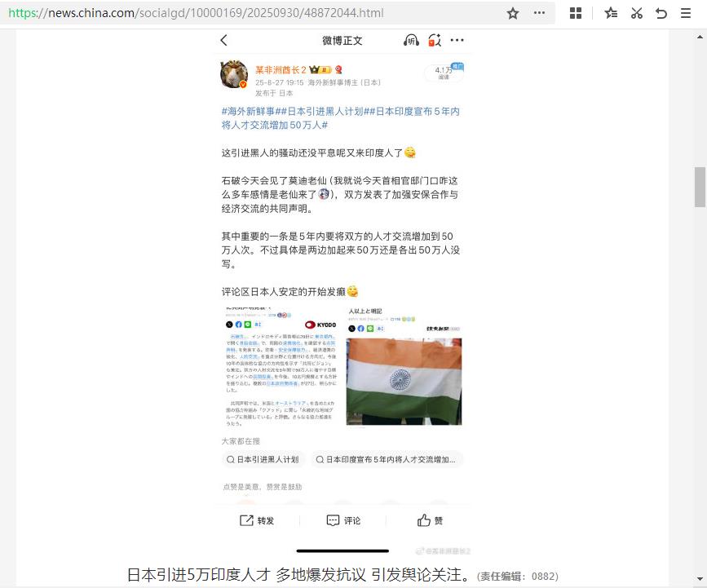Image resolution: width=707 pixels, height=588 pixels.
Task: Click the vertical scrollbar thumb
Action: (700, 187)
